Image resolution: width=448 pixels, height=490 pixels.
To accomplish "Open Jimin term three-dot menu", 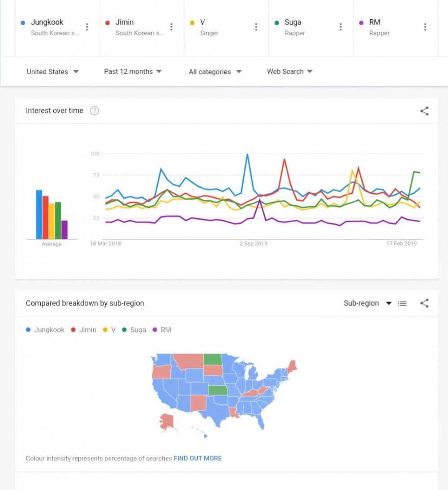I will [x=171, y=27].
